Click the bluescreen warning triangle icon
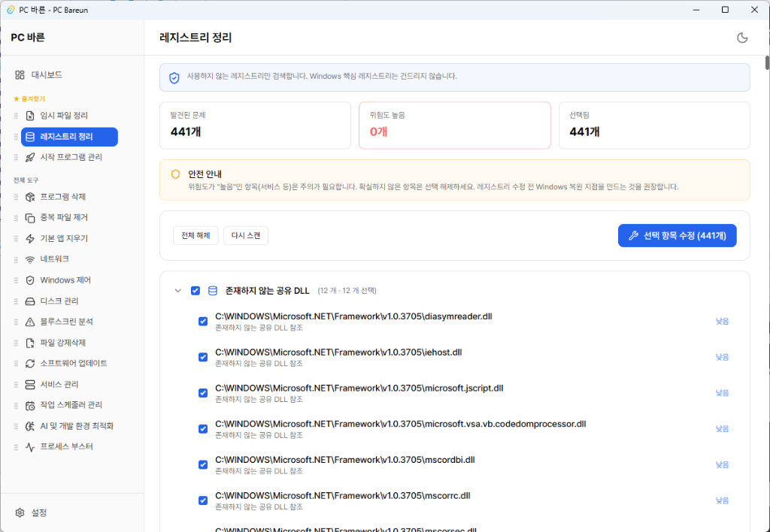Viewport: 770px width, 532px height. [30, 322]
